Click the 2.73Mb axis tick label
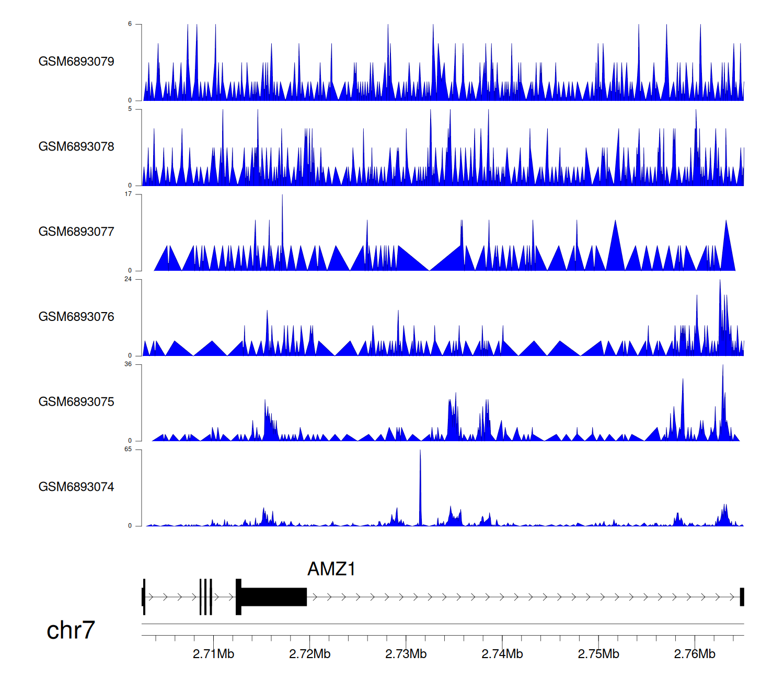 (x=406, y=654)
